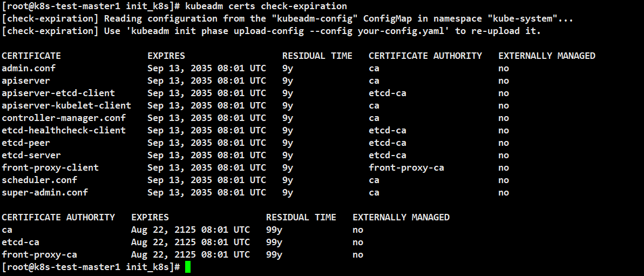Click the EXTERNALLY MANAGED header in first table
The image size is (644, 276).
(547, 56)
